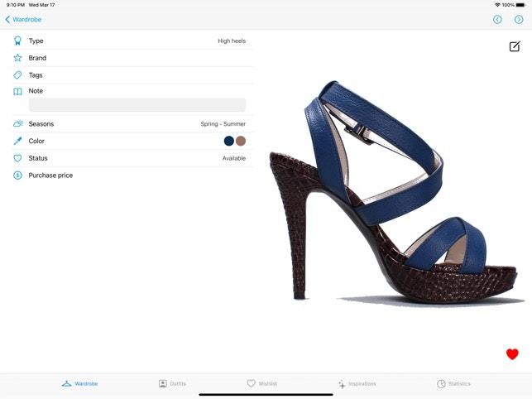Click the Type ribbon icon

(17, 41)
